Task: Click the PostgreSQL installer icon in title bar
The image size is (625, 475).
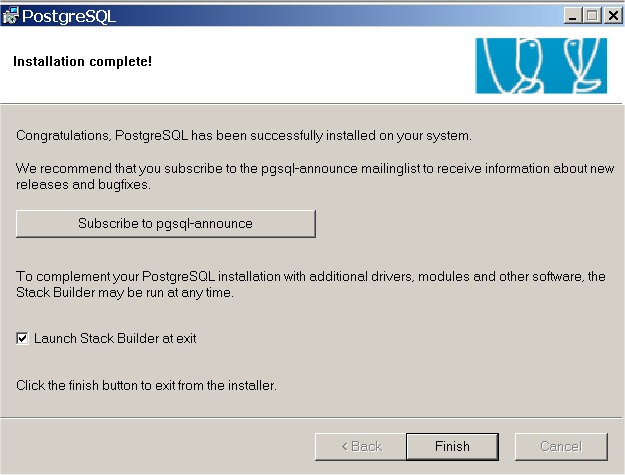Action: pos(10,16)
